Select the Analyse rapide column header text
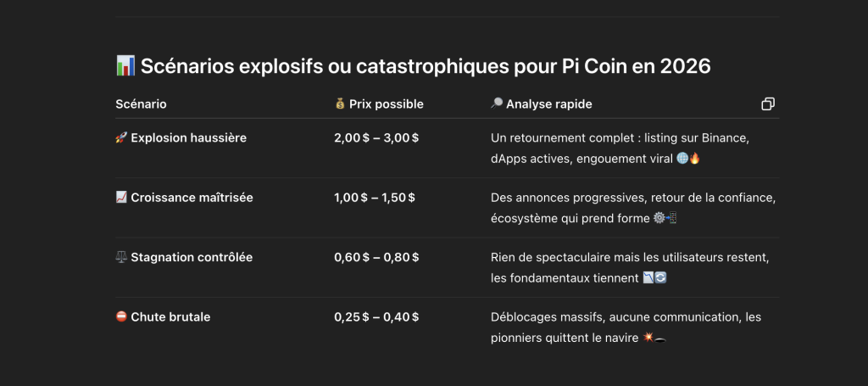The height and width of the screenshot is (386, 868). (x=548, y=104)
